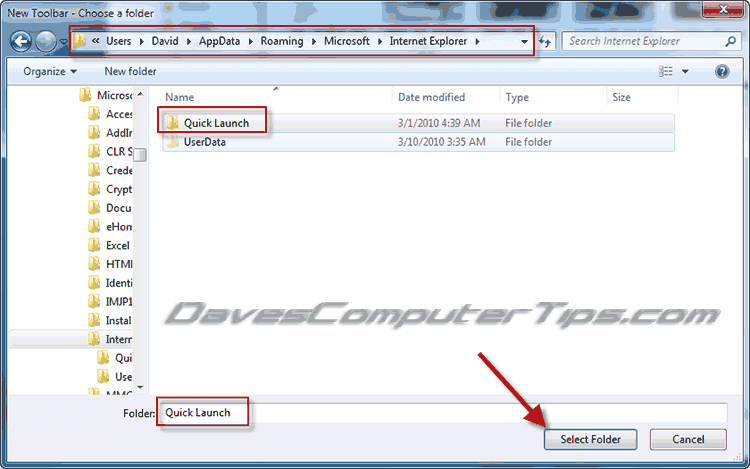Select the CLR S tree folder

point(111,152)
